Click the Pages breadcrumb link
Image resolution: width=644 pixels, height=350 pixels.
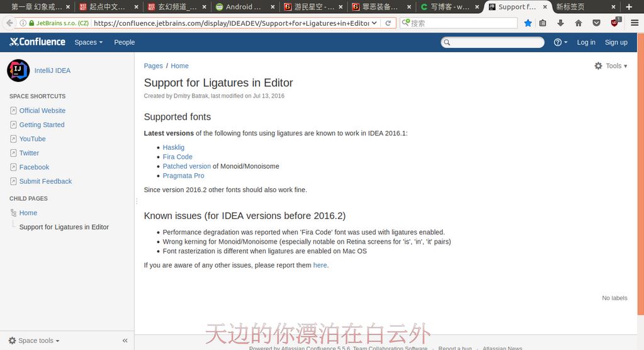pyautogui.click(x=153, y=65)
